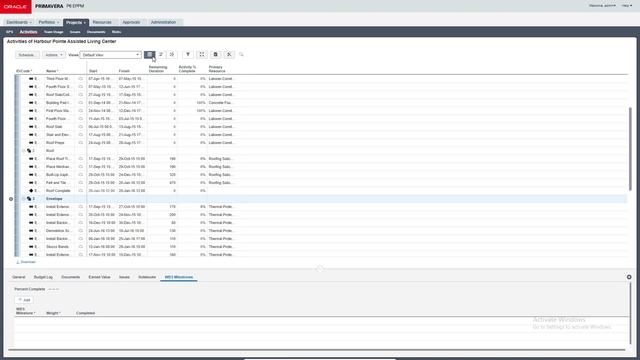This screenshot has height=360, width=640.
Task: Open the Views Default View dropdown
Action: [111, 55]
